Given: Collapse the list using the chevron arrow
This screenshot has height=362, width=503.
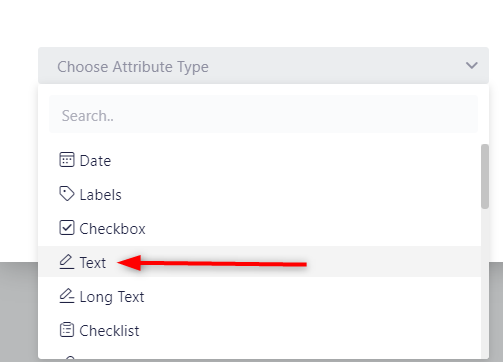Looking at the screenshot, I should [x=472, y=65].
